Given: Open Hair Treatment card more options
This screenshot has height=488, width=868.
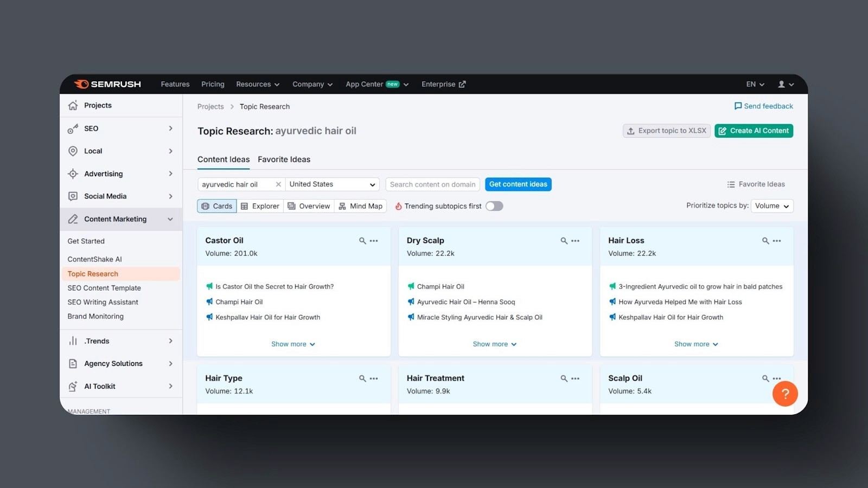Looking at the screenshot, I should pyautogui.click(x=576, y=378).
